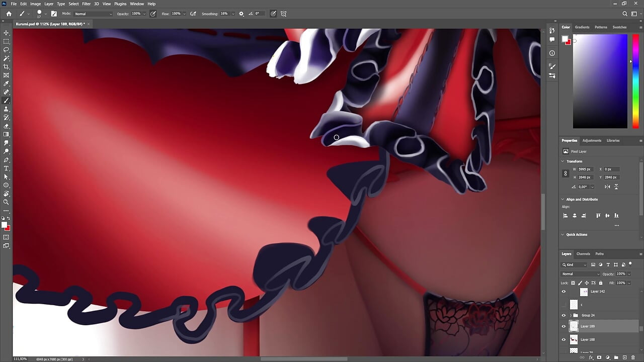Screen dimensions: 644x362
Task: Add a layer mask
Action: 599,357
